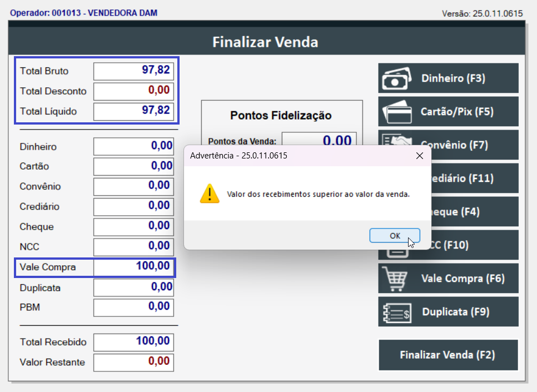Choose Cartão/Pix (F5) payment label
Image resolution: width=537 pixels, height=392 pixels.
pos(457,112)
